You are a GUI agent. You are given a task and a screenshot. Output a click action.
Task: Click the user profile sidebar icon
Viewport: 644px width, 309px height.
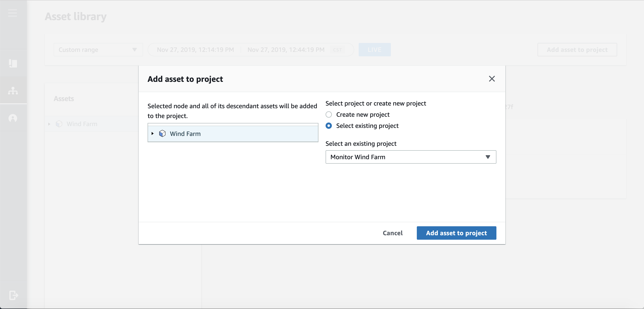pos(13,118)
